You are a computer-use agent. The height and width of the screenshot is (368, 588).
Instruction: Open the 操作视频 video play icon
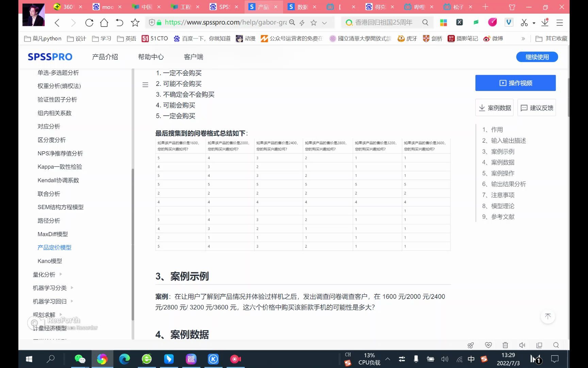[x=503, y=83]
